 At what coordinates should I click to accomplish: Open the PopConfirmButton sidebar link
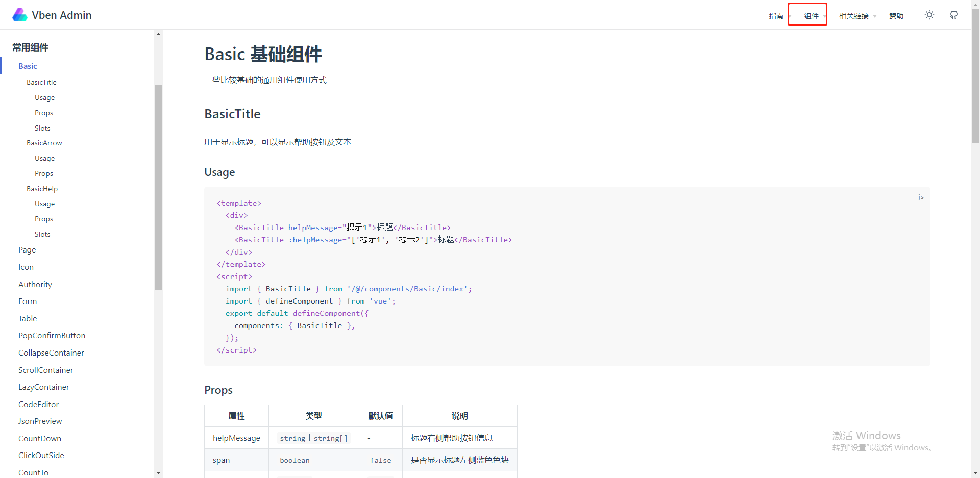(52, 336)
